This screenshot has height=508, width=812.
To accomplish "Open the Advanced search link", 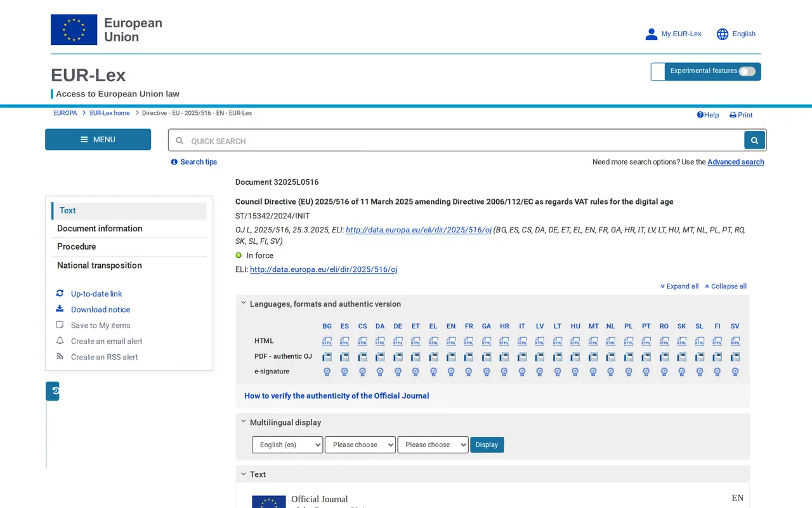I will click(x=736, y=162).
